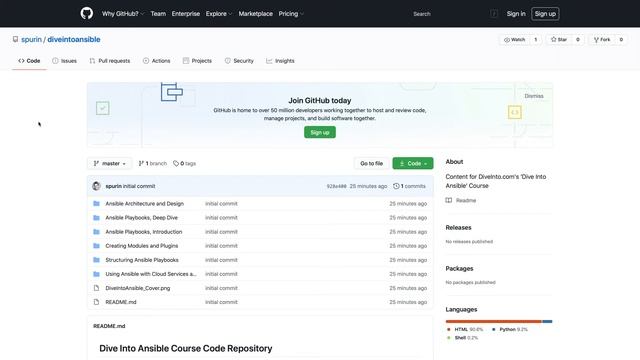This screenshot has width=640, height=360.
Task: Open Ansible Playbooks, Introduction folder
Action: (x=144, y=232)
